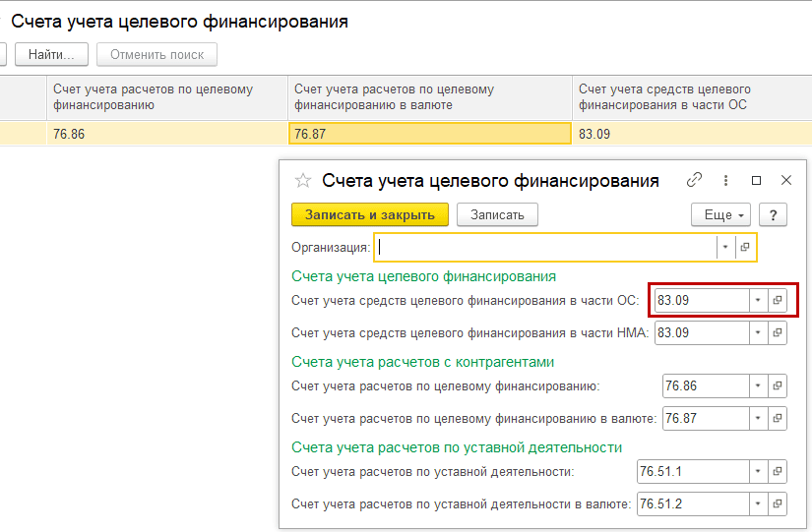Click the field containing 76.86 in the dialog

tap(707, 386)
